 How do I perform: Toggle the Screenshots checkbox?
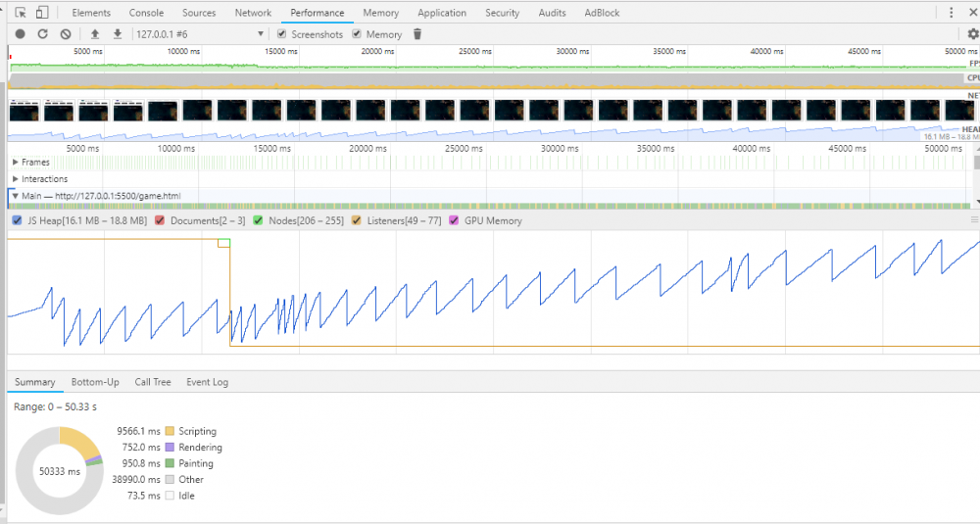tap(282, 33)
